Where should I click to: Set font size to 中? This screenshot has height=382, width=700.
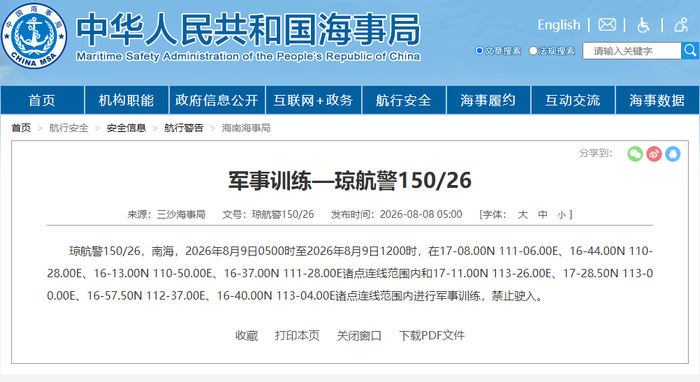[542, 215]
